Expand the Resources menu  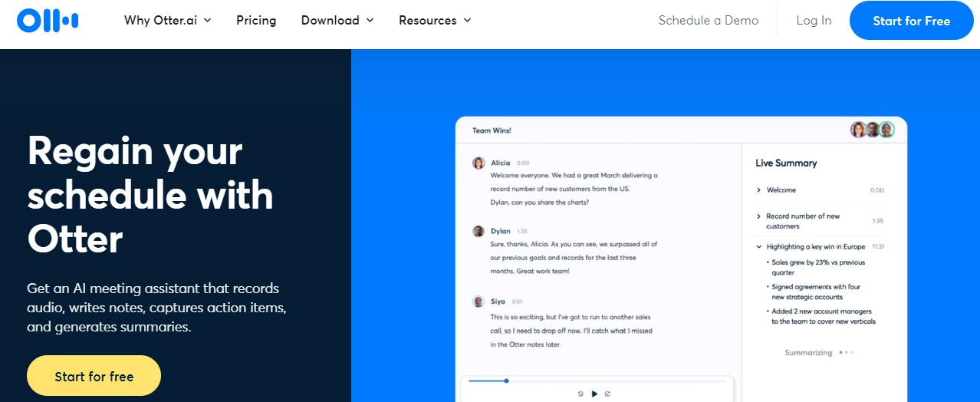[435, 21]
